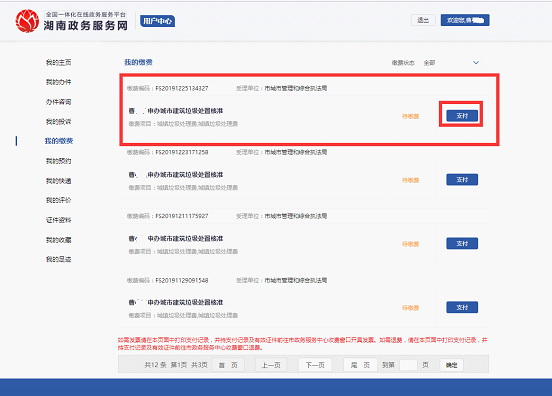552x396 pixels.
Task: Open 我的办件 in the sidebar
Action: (x=58, y=82)
